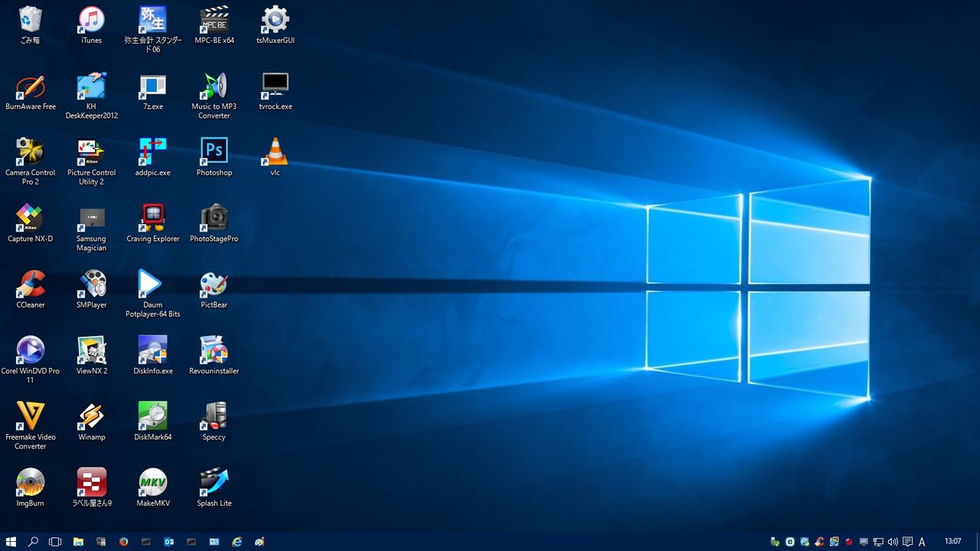This screenshot has width=980, height=551.
Task: Select the Splash Lite icon
Action: click(214, 487)
